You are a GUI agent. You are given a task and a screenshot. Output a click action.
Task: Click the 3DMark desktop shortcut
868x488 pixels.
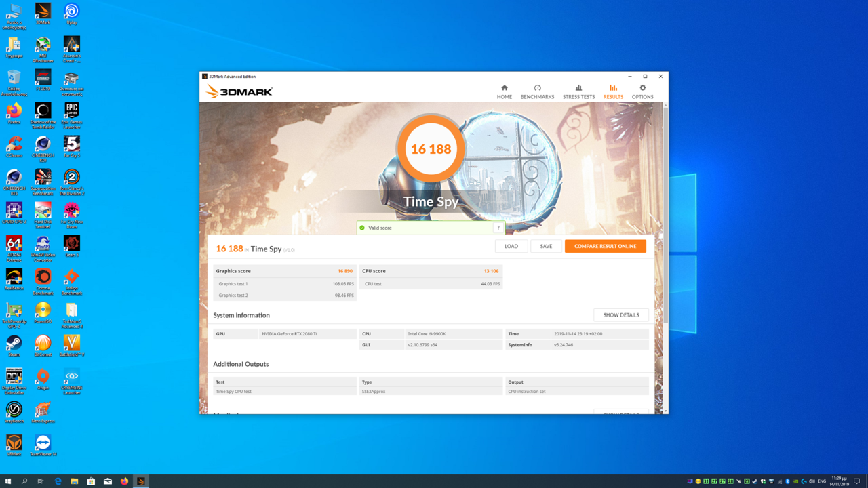(43, 14)
